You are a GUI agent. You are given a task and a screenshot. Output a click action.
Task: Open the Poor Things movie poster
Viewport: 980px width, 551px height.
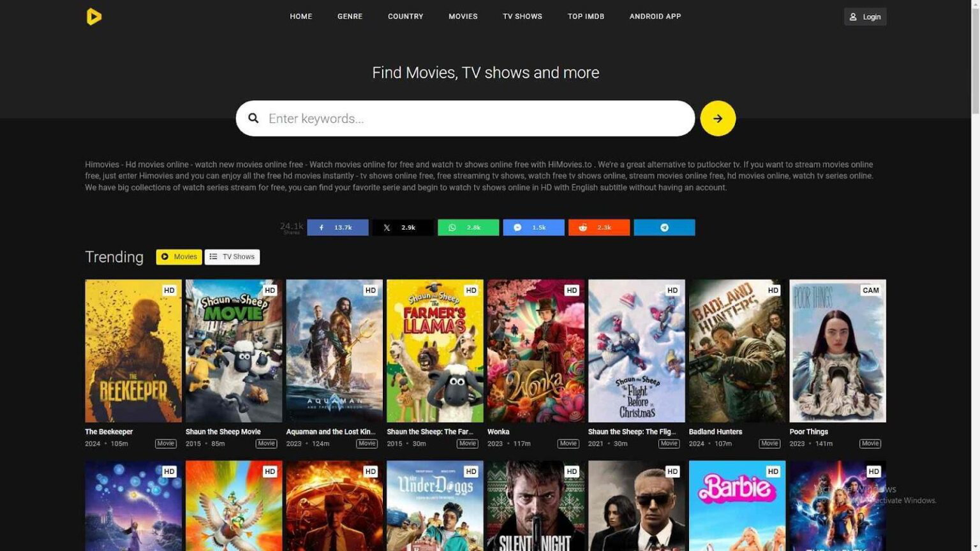pyautogui.click(x=837, y=351)
